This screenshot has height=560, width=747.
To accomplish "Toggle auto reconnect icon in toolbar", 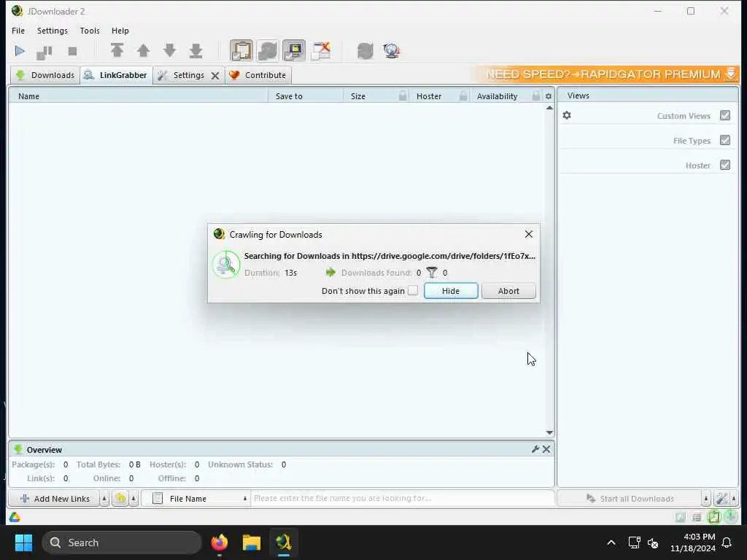I will (268, 50).
